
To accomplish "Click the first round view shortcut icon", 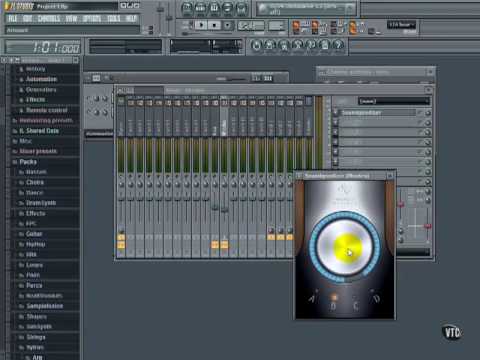I will point(187,8).
